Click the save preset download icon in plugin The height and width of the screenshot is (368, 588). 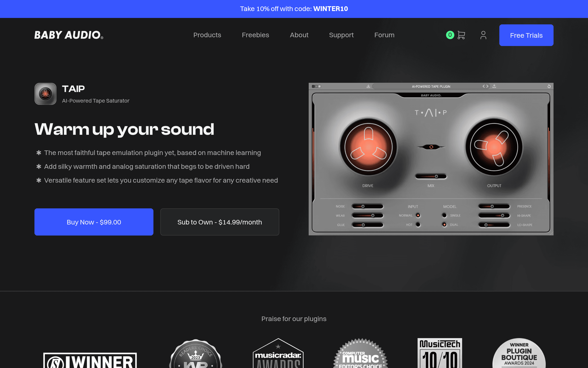[x=368, y=86]
